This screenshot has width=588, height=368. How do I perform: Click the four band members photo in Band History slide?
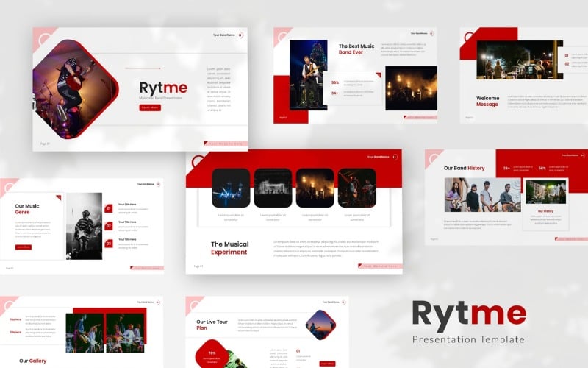[x=483, y=195]
